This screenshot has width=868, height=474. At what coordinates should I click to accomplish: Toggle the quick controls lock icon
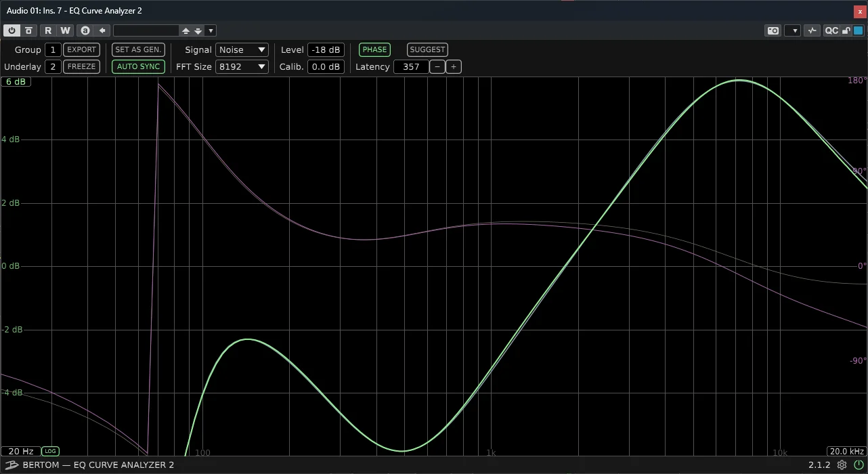point(846,30)
